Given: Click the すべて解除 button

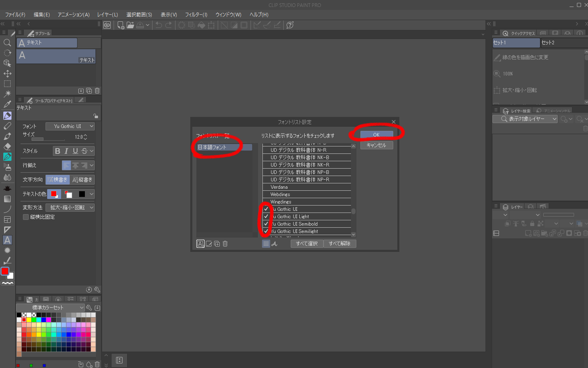Looking at the screenshot, I should coord(340,244).
